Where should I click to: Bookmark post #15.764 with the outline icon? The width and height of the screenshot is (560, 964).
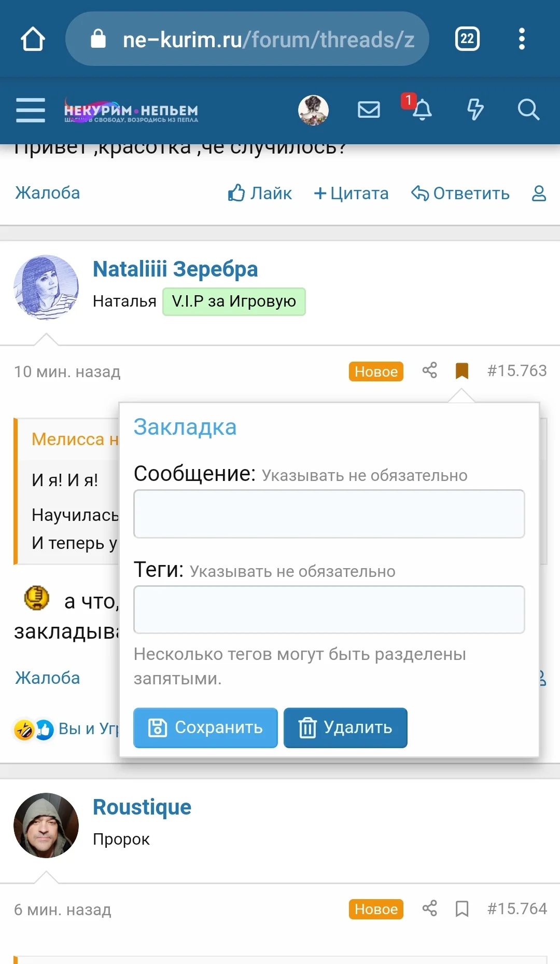(461, 909)
